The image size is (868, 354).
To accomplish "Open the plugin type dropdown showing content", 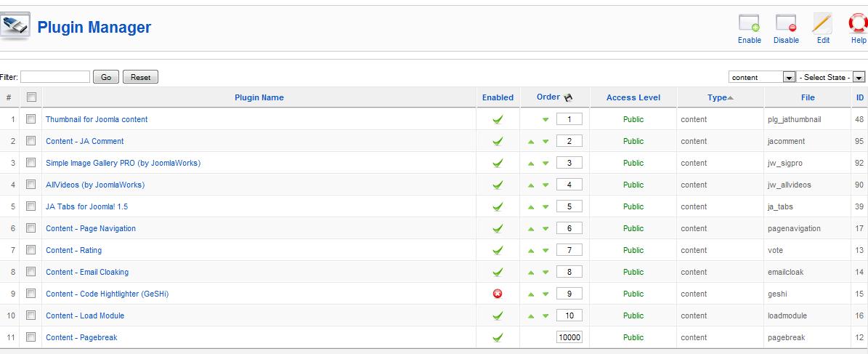I will tap(762, 78).
